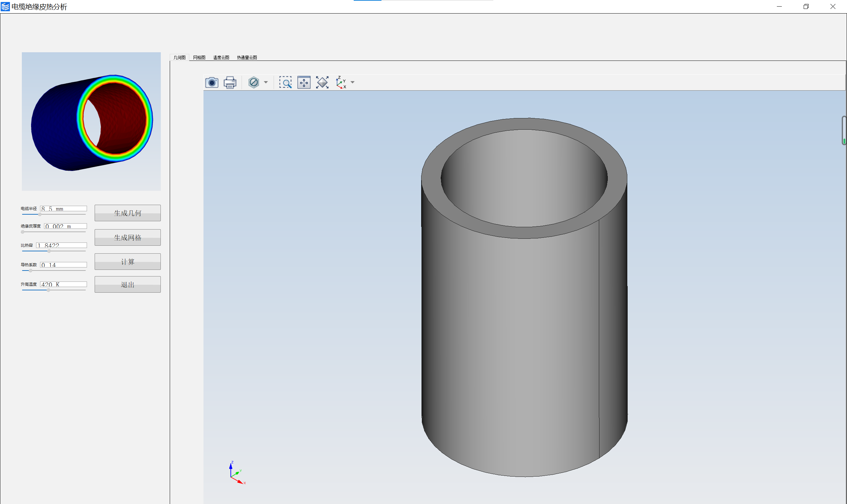
Task: Click the 比热容 slider handle
Action: (x=49, y=251)
